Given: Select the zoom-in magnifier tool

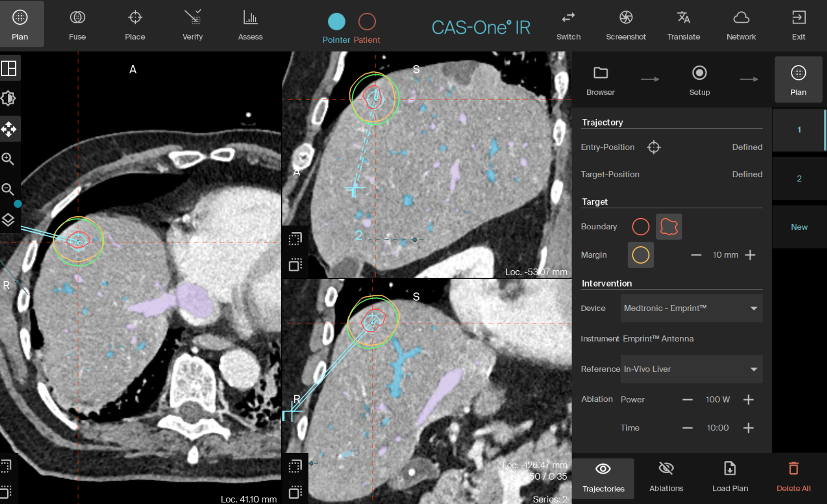Looking at the screenshot, I should 9,159.
